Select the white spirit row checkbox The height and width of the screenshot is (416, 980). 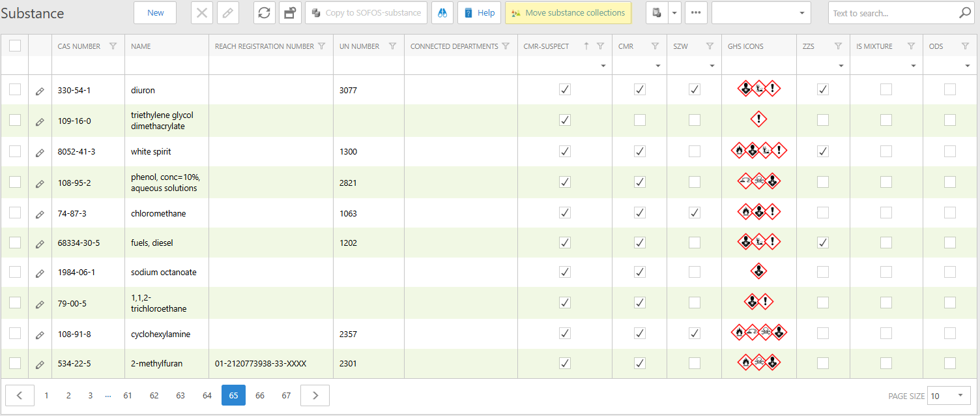coord(15,151)
